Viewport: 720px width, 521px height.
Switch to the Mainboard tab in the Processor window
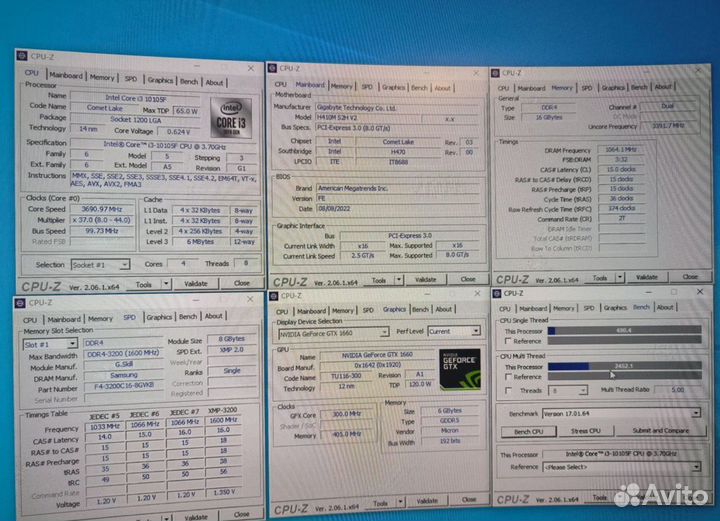[66, 75]
